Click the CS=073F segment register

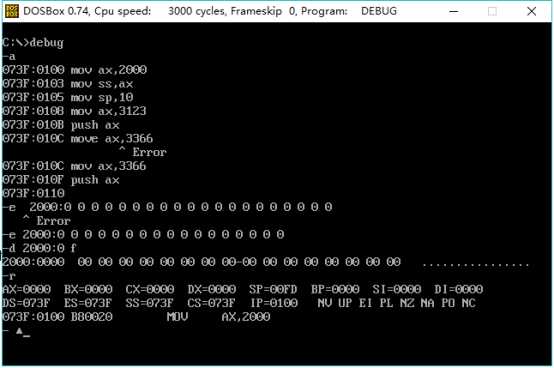[211, 303]
